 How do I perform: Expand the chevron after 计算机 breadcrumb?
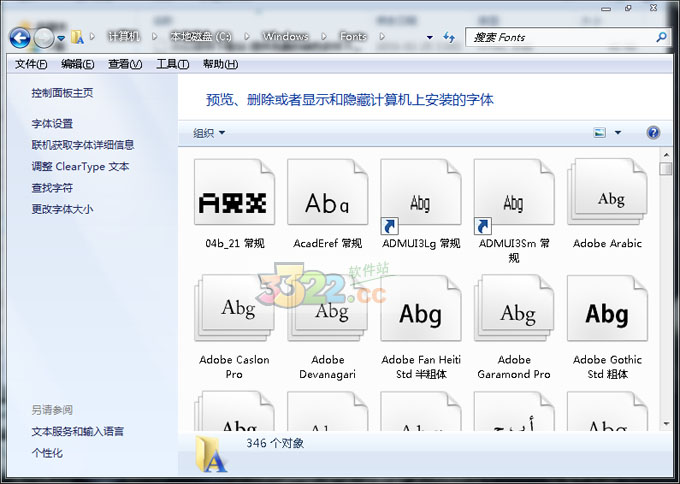click(x=155, y=37)
